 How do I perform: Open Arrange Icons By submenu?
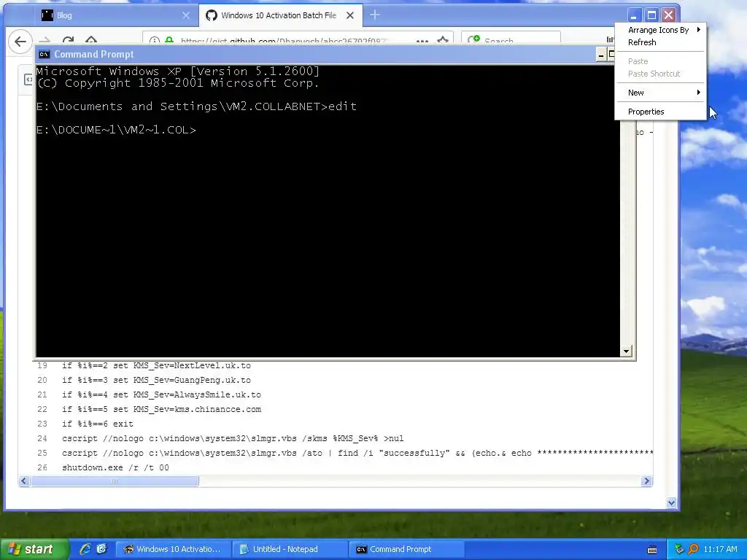[661, 30]
